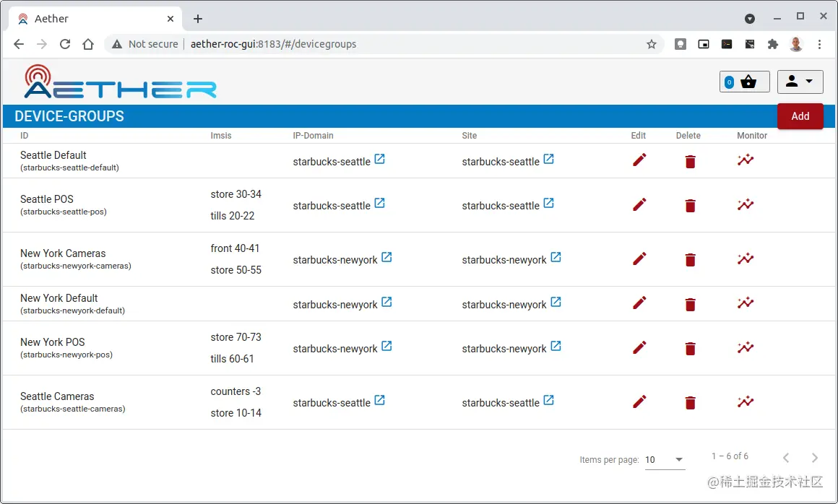
Task: Select 'store 30-34' Imsis entry
Action: point(236,194)
